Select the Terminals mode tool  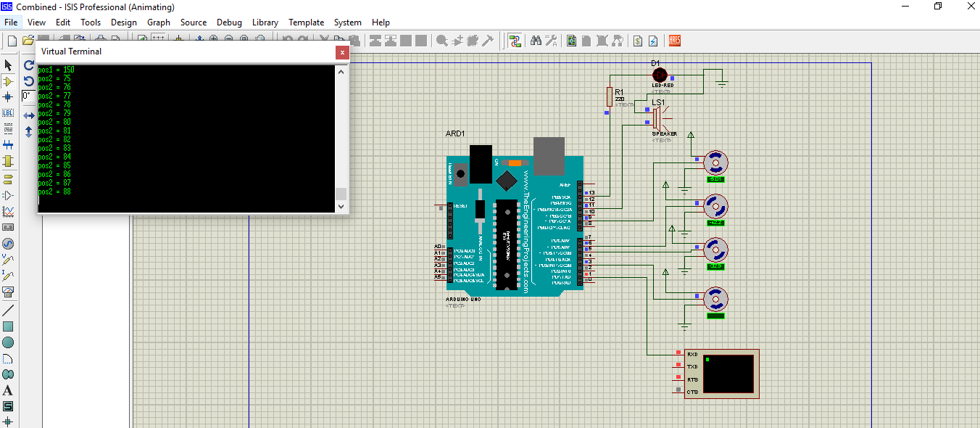(8, 178)
